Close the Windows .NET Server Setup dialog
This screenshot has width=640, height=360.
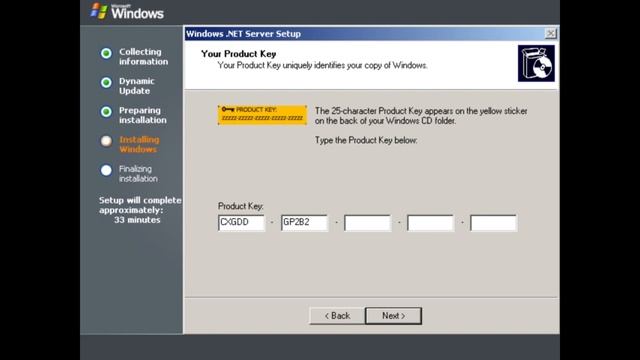[x=551, y=33]
